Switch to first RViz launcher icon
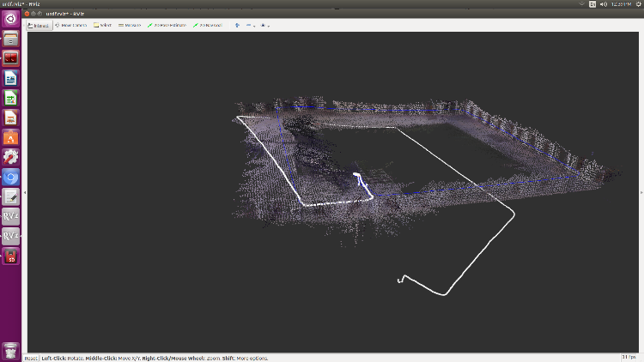 tap(11, 216)
